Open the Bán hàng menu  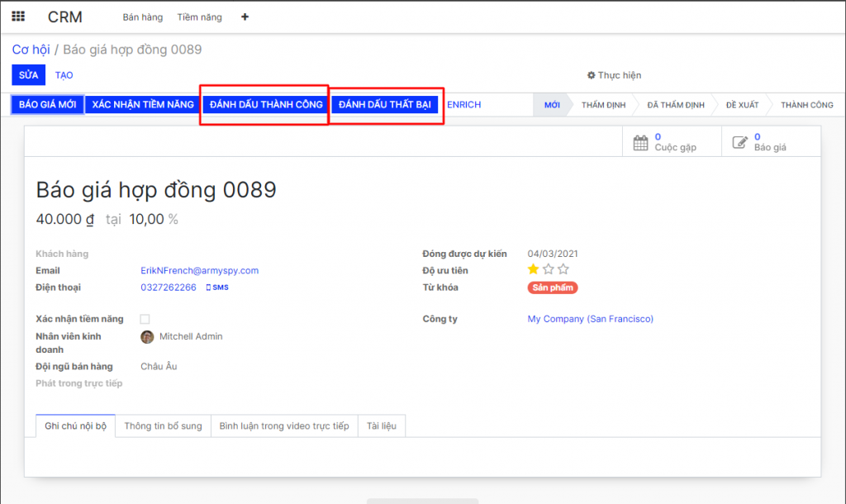tap(142, 17)
